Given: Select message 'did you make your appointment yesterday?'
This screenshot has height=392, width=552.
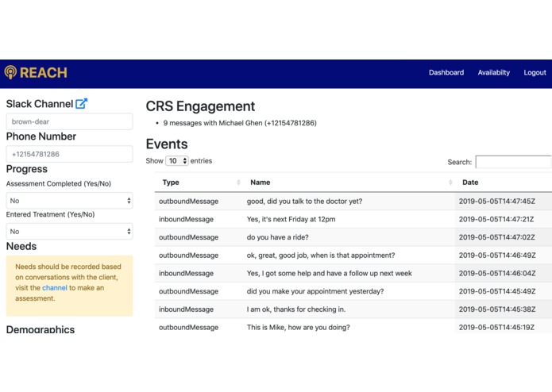Looking at the screenshot, I should point(315,291).
